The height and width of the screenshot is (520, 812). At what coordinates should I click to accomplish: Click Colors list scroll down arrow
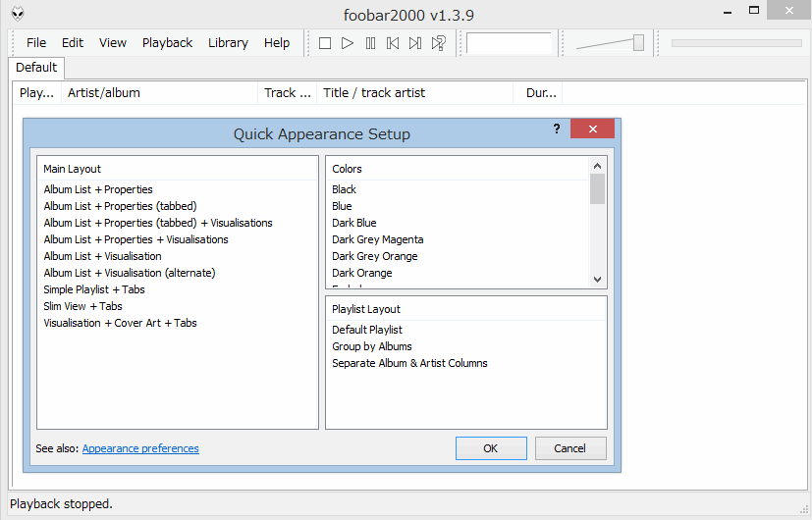coord(597,280)
